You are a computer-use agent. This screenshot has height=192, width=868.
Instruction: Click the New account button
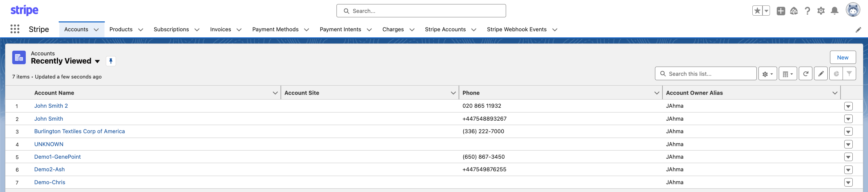843,57
